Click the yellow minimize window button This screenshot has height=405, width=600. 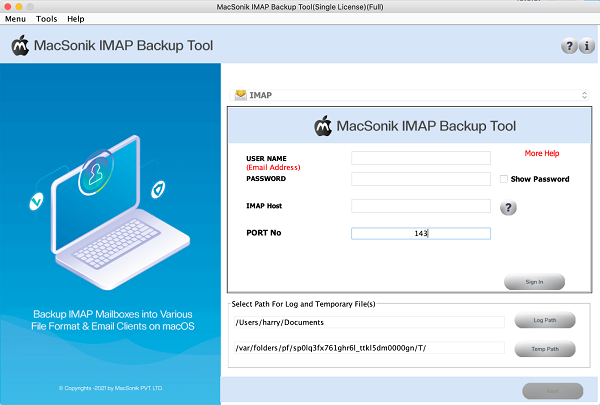pyautogui.click(x=19, y=7)
